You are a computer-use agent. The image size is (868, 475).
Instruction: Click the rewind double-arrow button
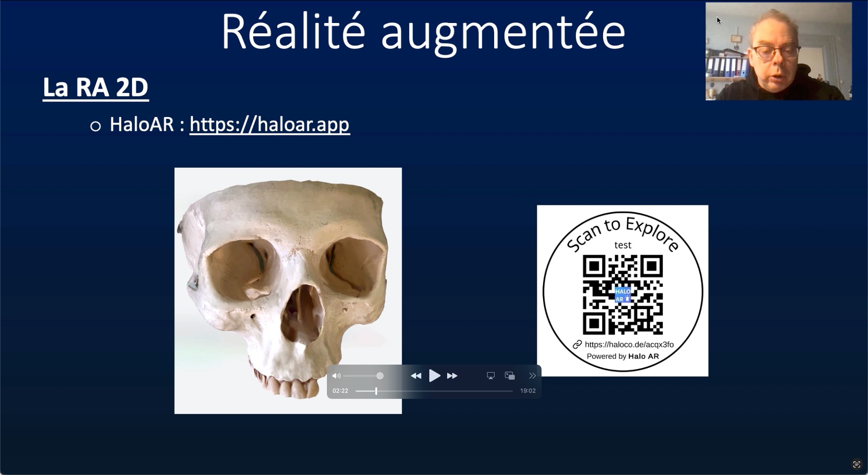[416, 376]
